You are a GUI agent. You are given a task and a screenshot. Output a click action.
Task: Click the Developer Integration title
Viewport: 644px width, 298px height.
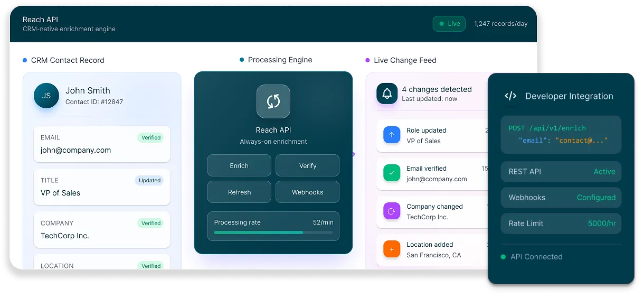pyautogui.click(x=569, y=96)
